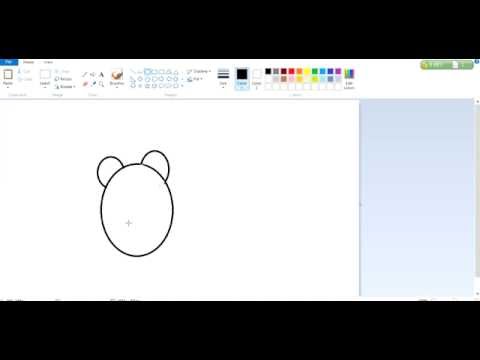480x360 pixels.
Task: Choose the Right triangle shape
Action: 133,79
